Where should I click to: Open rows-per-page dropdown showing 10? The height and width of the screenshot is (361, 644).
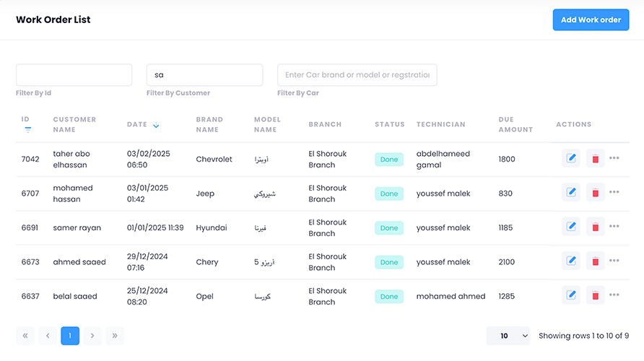point(508,336)
